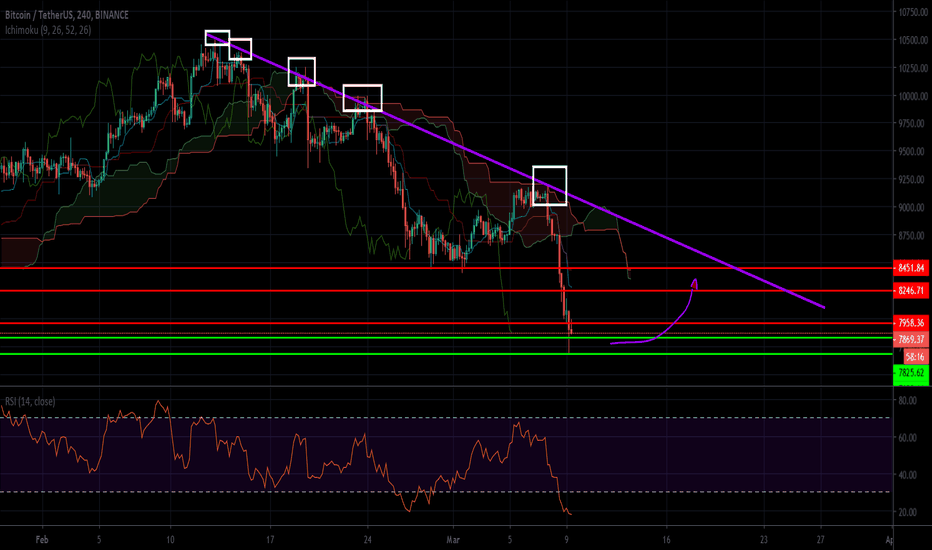
Task: Click 20.00 on the RSI scale
Action: (x=907, y=513)
